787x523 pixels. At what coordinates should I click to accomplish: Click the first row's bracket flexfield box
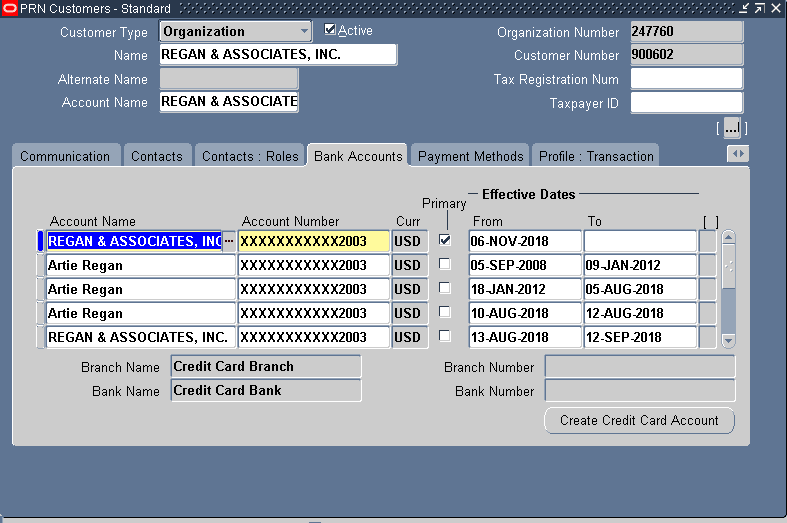click(707, 241)
